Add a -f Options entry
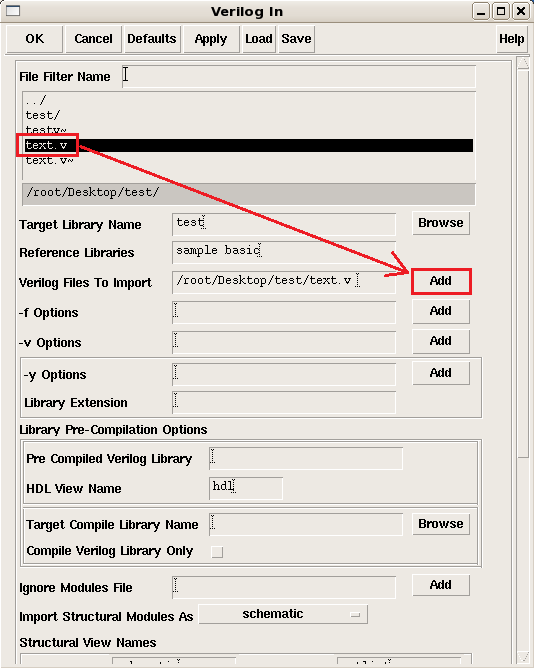Image resolution: width=534 pixels, height=668 pixels. point(441,311)
